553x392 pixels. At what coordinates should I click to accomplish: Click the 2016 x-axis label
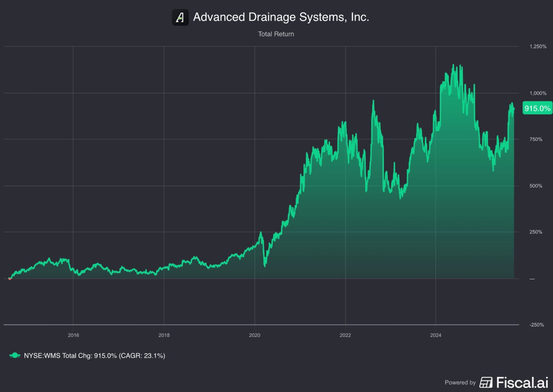click(x=74, y=335)
